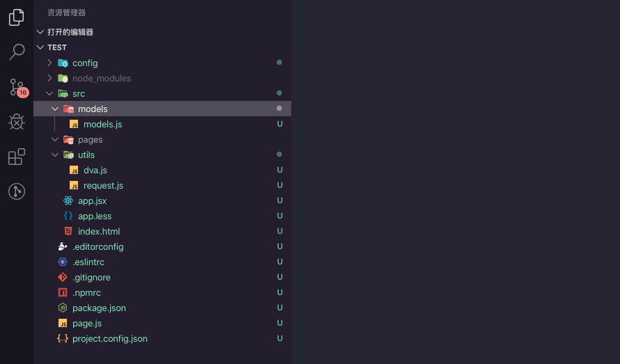
Task: Open Source Control with 16 badge
Action: (x=18, y=88)
